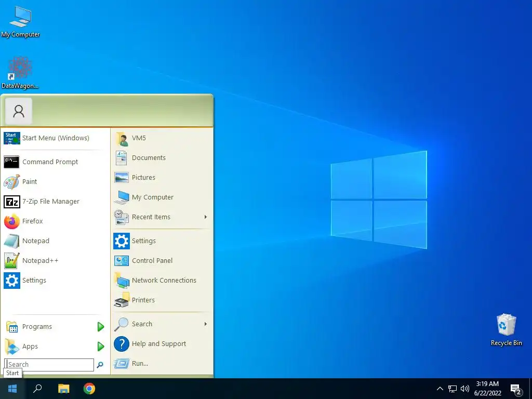Expand the Recent Items submenu arrow

tap(206, 217)
